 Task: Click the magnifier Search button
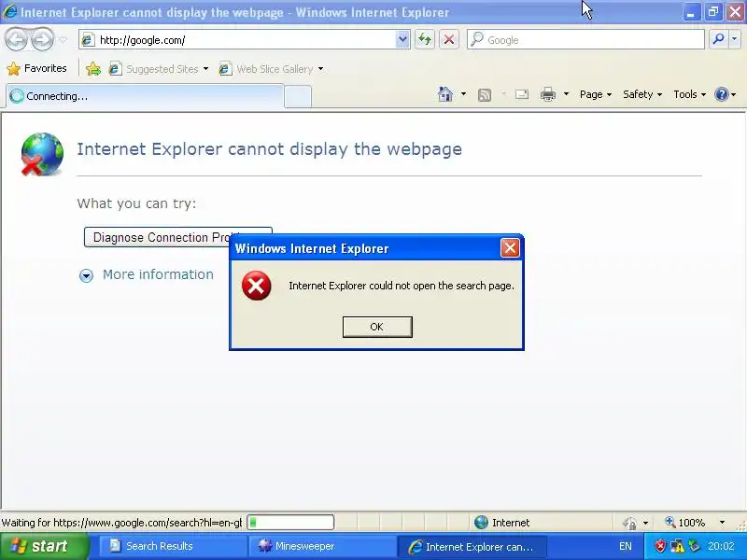point(718,39)
